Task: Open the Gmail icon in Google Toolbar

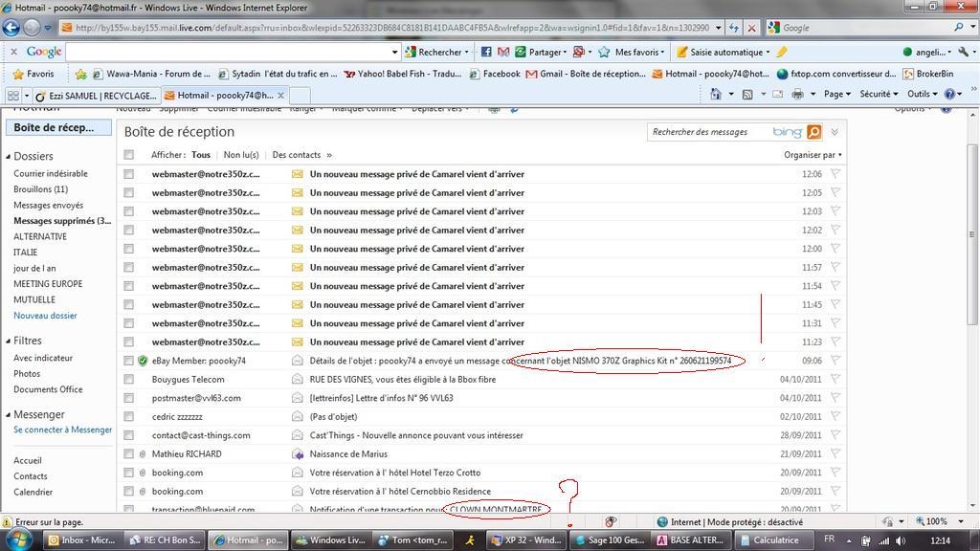Action: click(503, 52)
